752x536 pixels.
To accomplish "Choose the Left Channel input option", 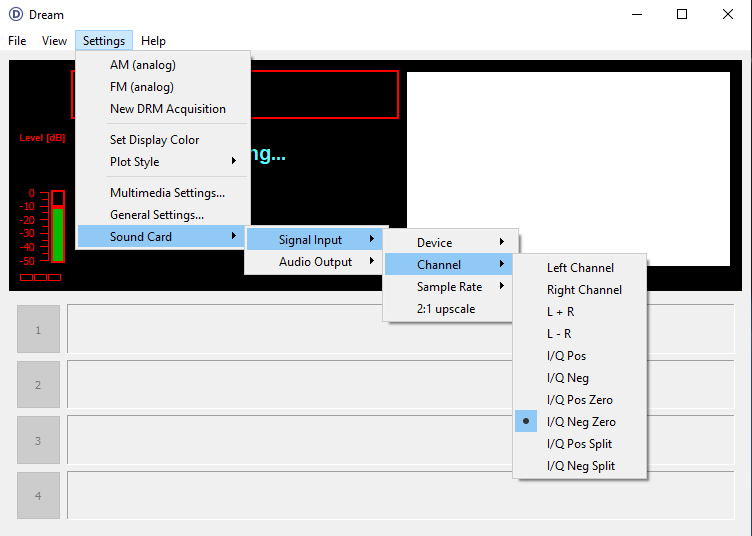I will [580, 268].
